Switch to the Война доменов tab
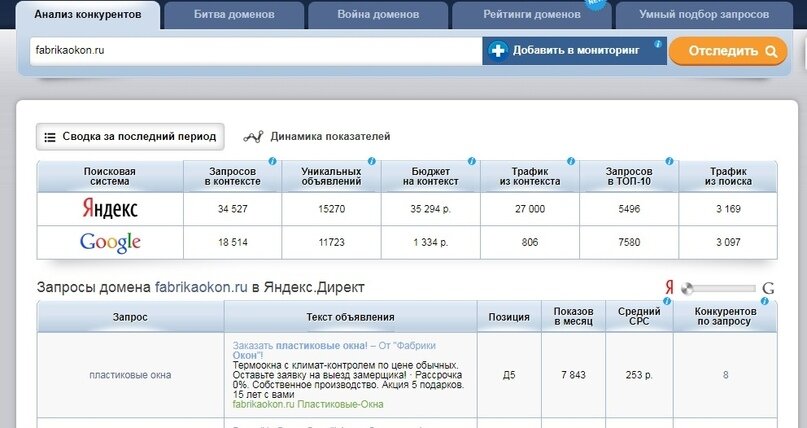Viewport: 807px width, 428px height. tap(378, 14)
